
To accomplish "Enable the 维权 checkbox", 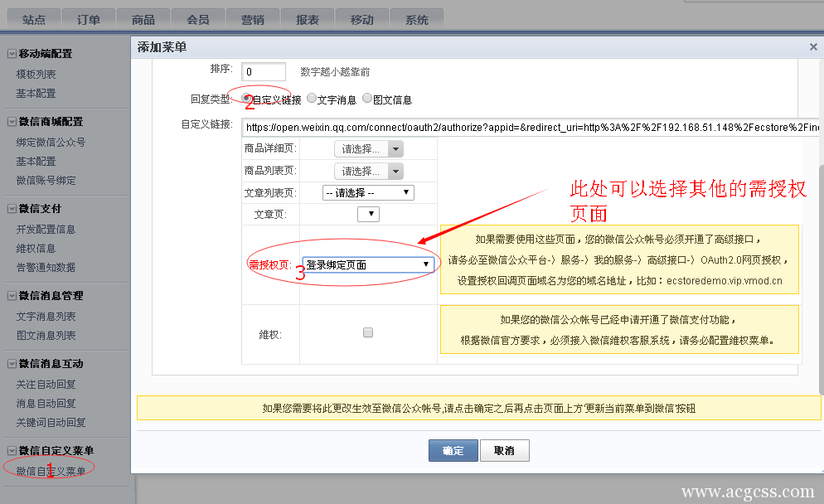I will click(367, 332).
